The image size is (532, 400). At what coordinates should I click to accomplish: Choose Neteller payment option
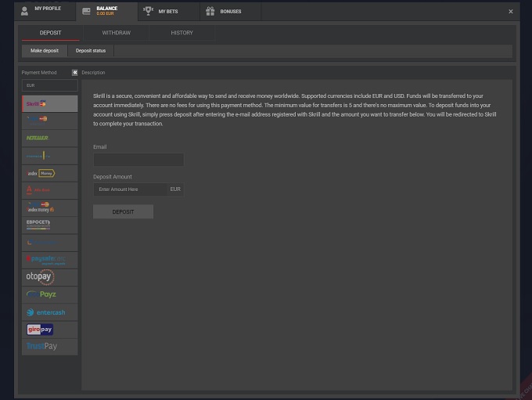[x=49, y=138]
